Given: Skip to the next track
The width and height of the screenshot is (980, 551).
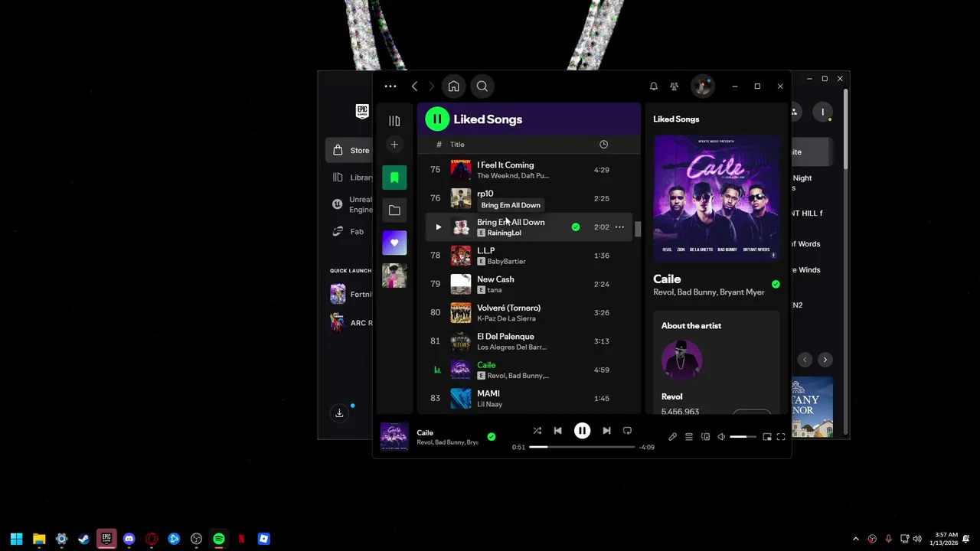Looking at the screenshot, I should 606,431.
